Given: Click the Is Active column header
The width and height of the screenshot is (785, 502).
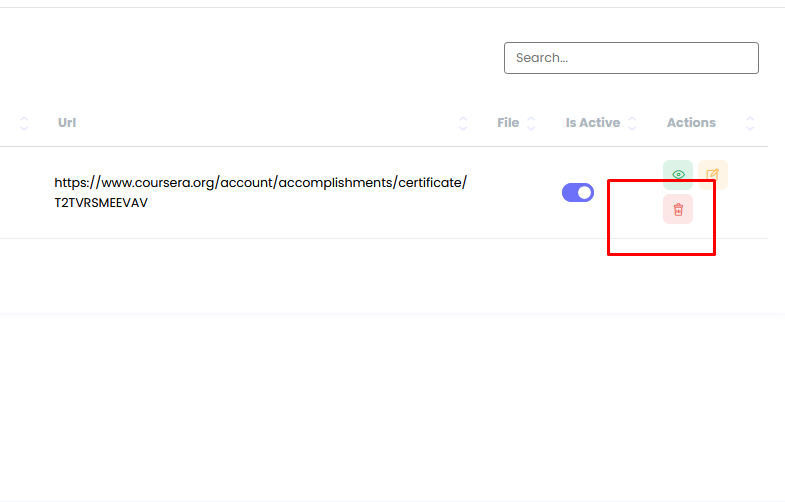Looking at the screenshot, I should (x=593, y=123).
